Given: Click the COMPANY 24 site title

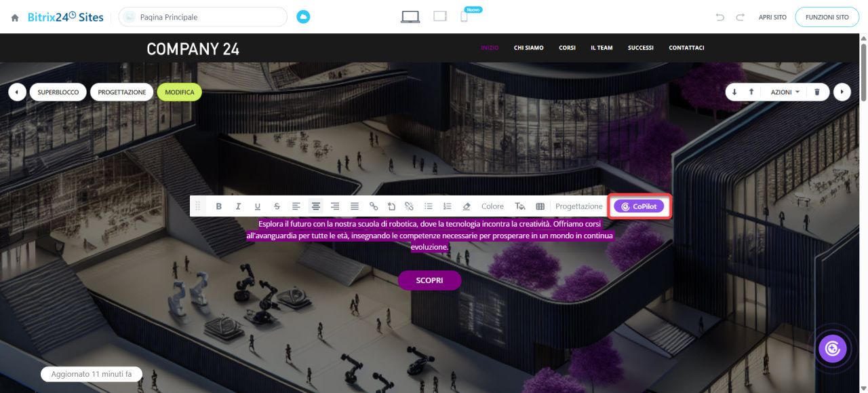Looking at the screenshot, I should tap(193, 49).
